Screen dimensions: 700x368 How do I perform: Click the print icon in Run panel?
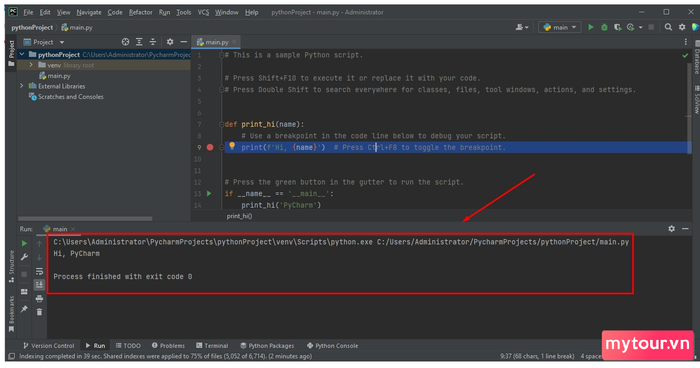39,298
